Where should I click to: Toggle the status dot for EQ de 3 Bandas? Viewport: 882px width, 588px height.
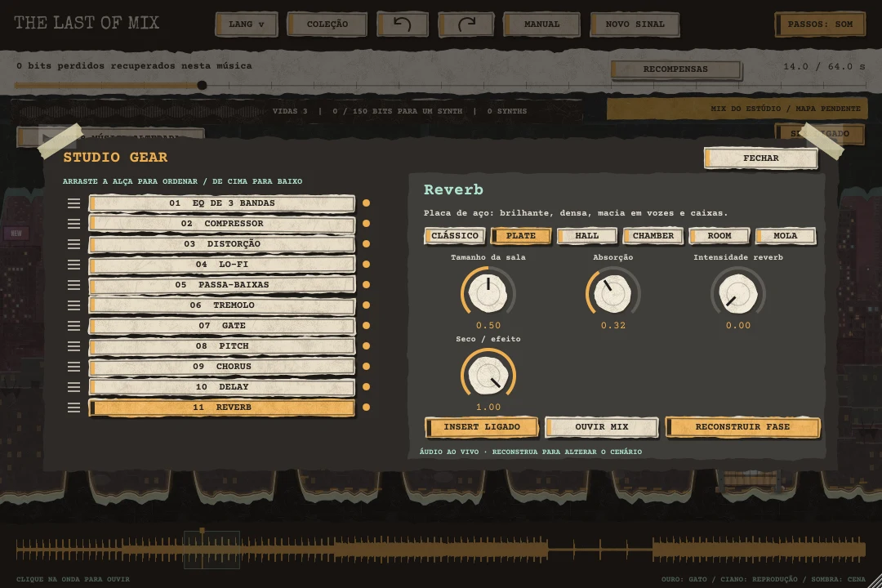pos(366,203)
